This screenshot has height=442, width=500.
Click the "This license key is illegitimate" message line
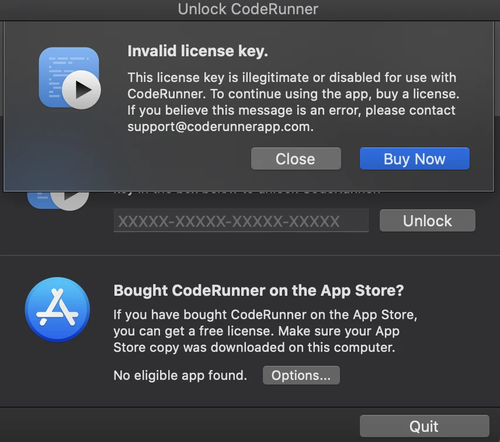[292, 77]
